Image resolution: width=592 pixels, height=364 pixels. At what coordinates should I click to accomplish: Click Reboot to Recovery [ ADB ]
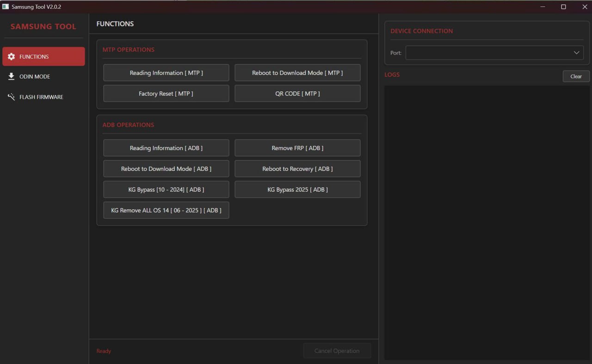point(297,169)
